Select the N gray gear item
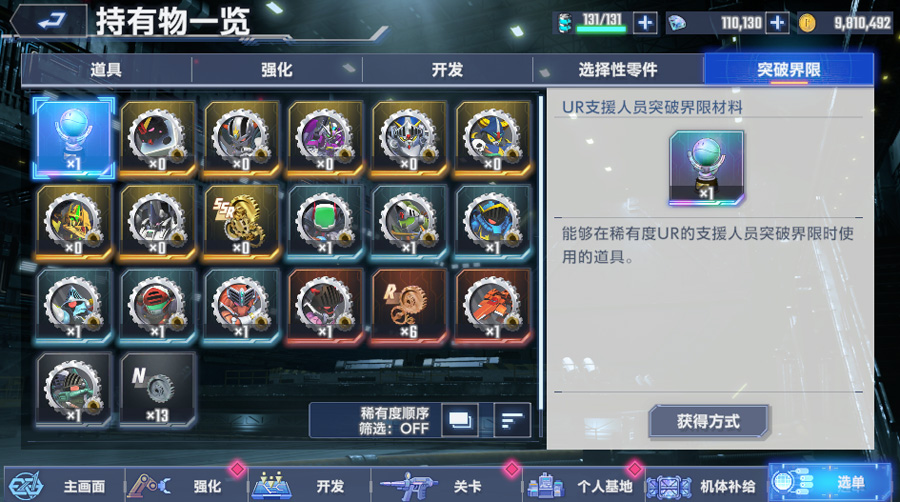 click(x=157, y=390)
